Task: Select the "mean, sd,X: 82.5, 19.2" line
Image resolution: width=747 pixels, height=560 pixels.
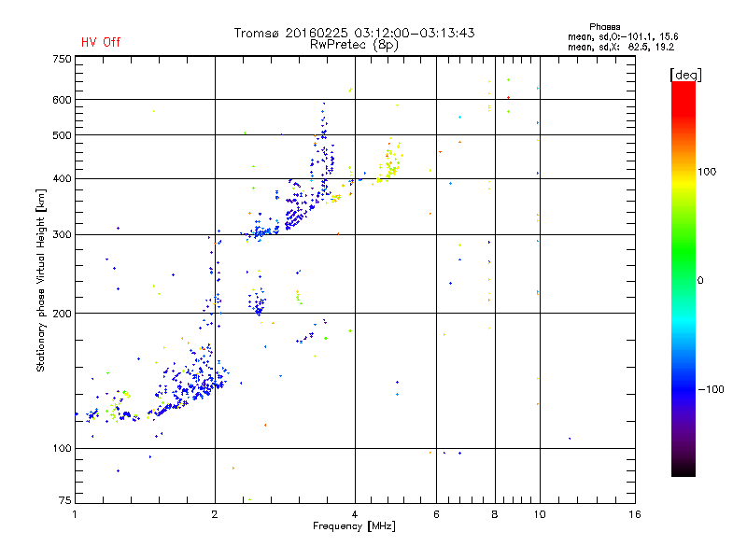Action: 621,47
